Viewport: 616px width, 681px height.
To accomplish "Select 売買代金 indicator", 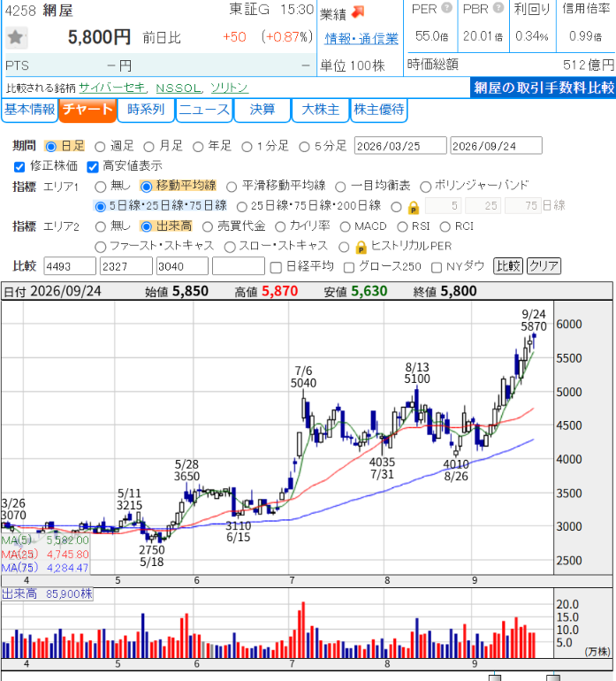I will (208, 226).
